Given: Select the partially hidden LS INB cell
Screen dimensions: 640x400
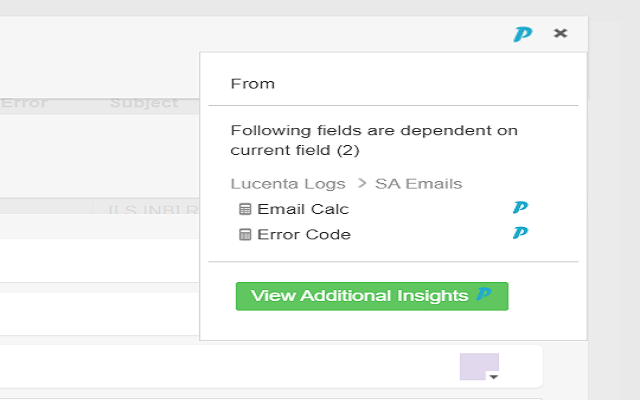Looking at the screenshot, I should pyautogui.click(x=153, y=209).
